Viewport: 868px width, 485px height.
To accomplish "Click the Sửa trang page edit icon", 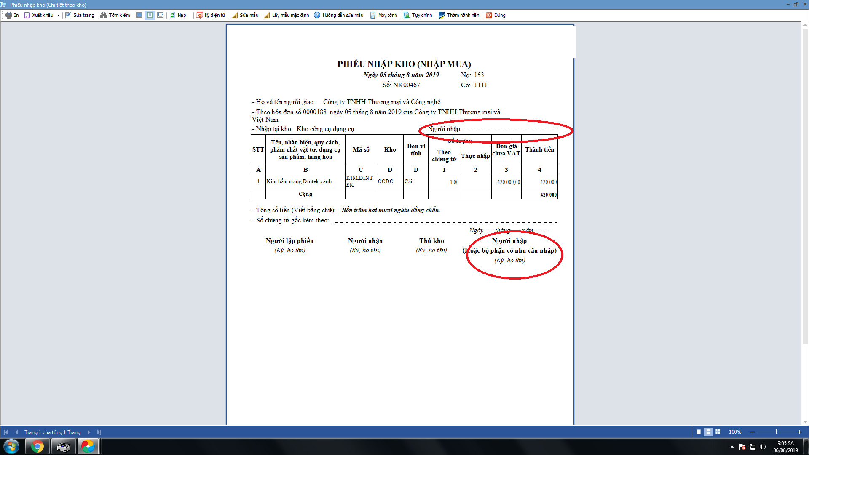I will pos(68,15).
